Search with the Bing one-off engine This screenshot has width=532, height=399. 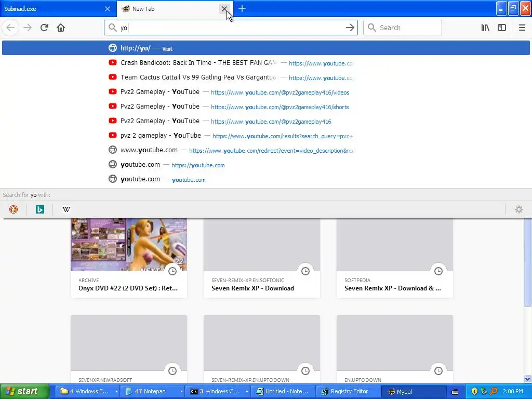40,209
